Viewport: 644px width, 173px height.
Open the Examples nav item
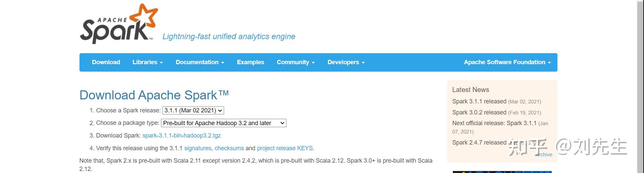pos(251,62)
